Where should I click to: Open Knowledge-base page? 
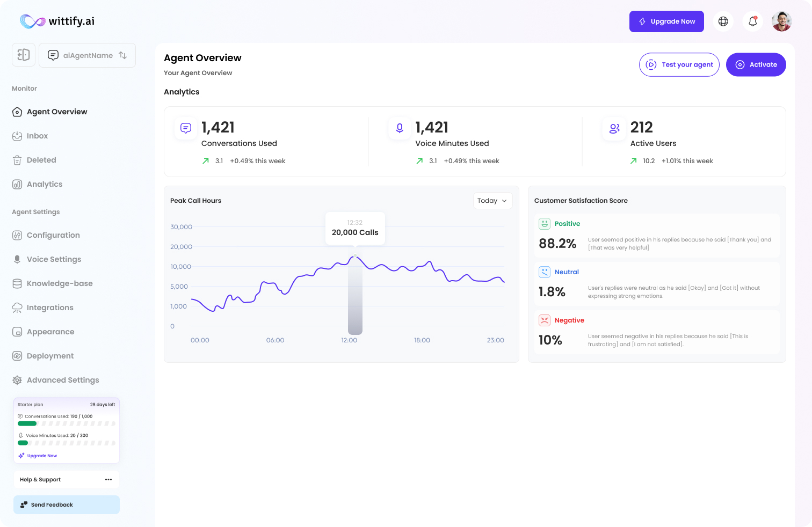click(x=60, y=283)
